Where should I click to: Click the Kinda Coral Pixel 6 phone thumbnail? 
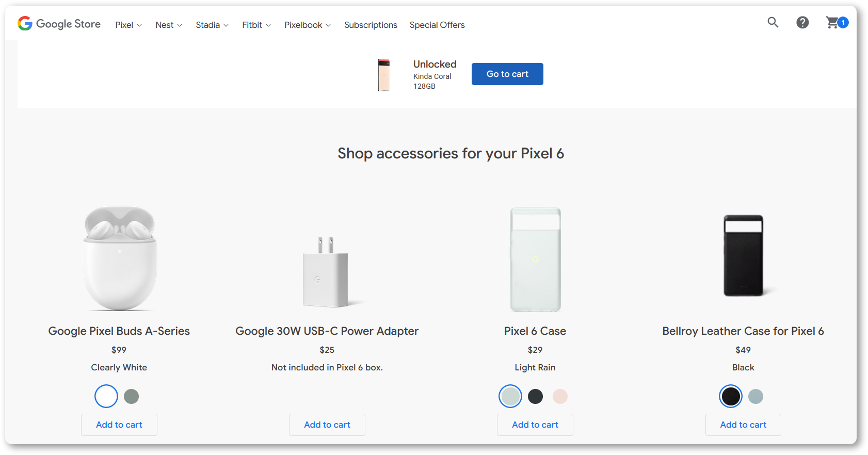click(383, 75)
